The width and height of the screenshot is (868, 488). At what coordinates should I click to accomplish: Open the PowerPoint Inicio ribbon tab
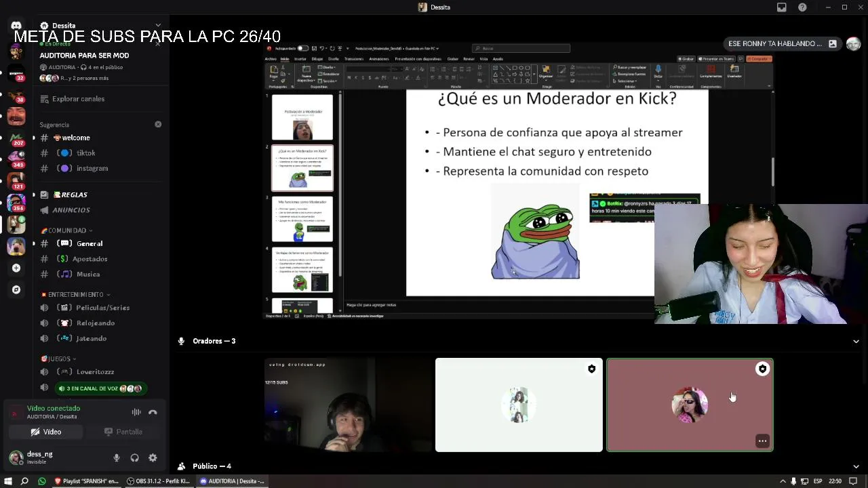click(285, 59)
